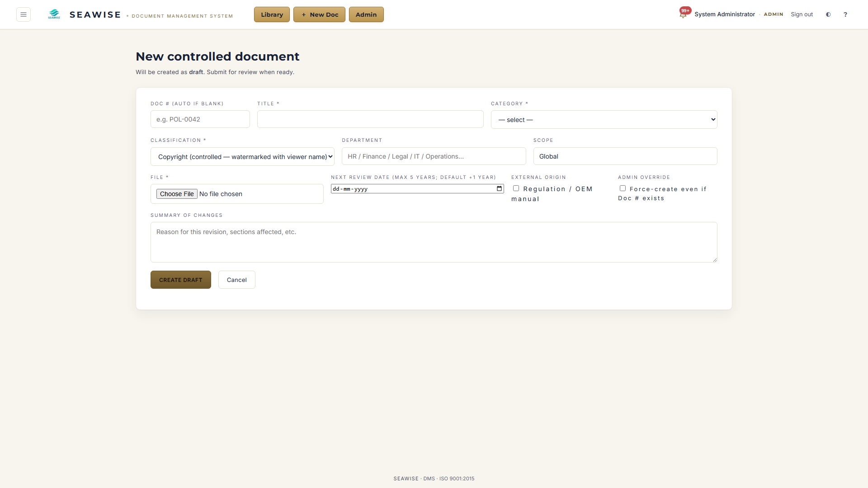Click the Scope field showing Global
The height and width of the screenshot is (488, 868).
tap(625, 156)
